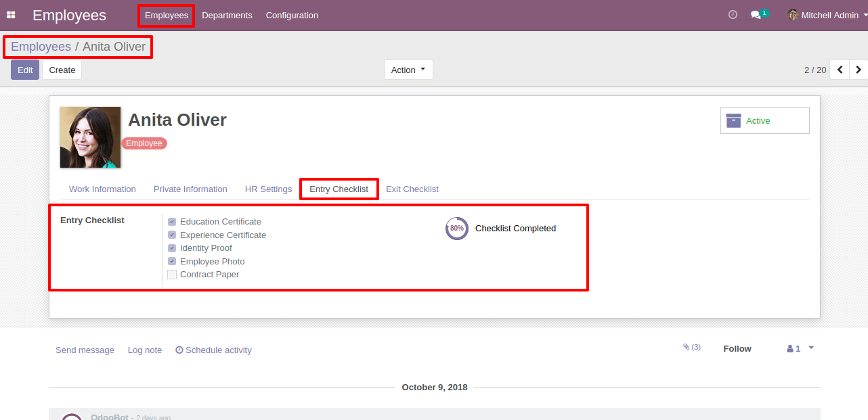Click the followers person icon
This screenshot has height=420, width=868.
tap(790, 349)
